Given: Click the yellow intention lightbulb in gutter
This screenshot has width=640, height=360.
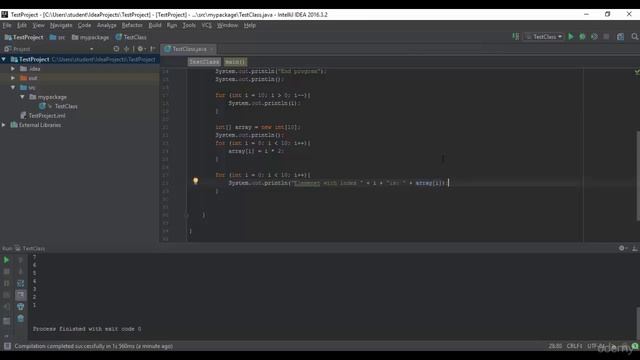Looking at the screenshot, I should click(196, 181).
